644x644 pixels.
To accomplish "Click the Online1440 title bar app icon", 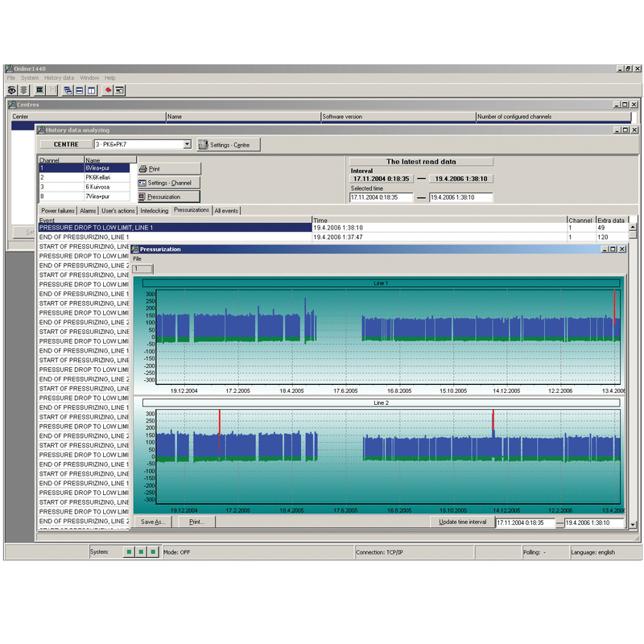I will click(x=10, y=68).
